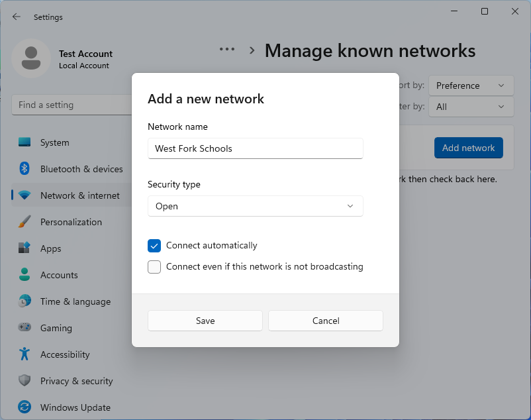
Task: Click the Test Account name
Action: click(x=85, y=54)
